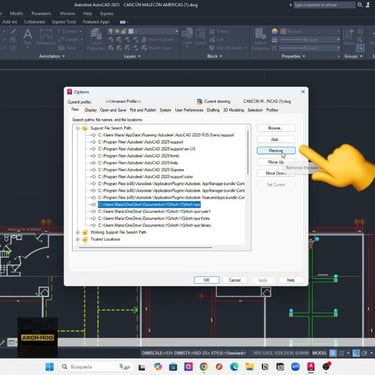Open the Express menu

coord(107,14)
